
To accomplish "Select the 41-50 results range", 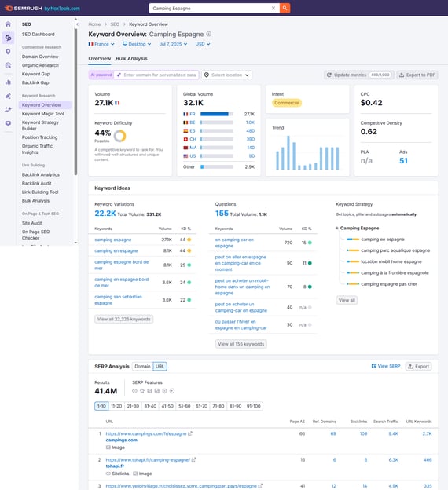I will click(167, 406).
